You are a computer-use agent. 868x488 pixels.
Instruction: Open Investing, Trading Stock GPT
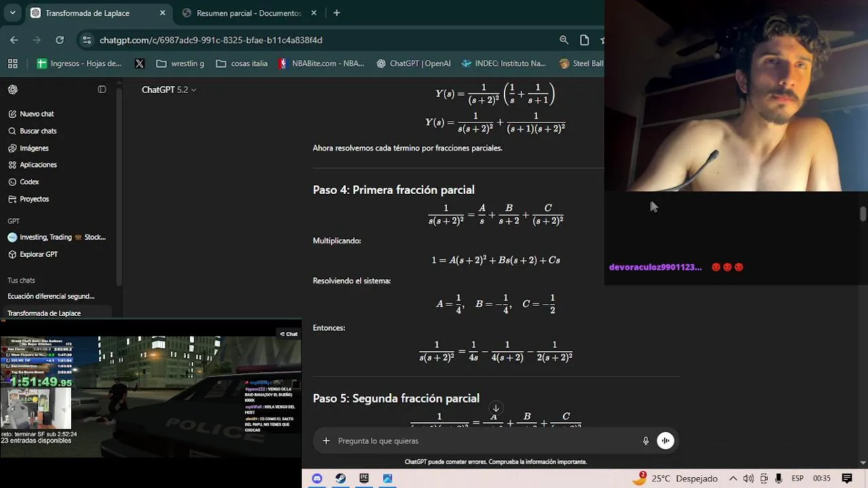pos(60,237)
